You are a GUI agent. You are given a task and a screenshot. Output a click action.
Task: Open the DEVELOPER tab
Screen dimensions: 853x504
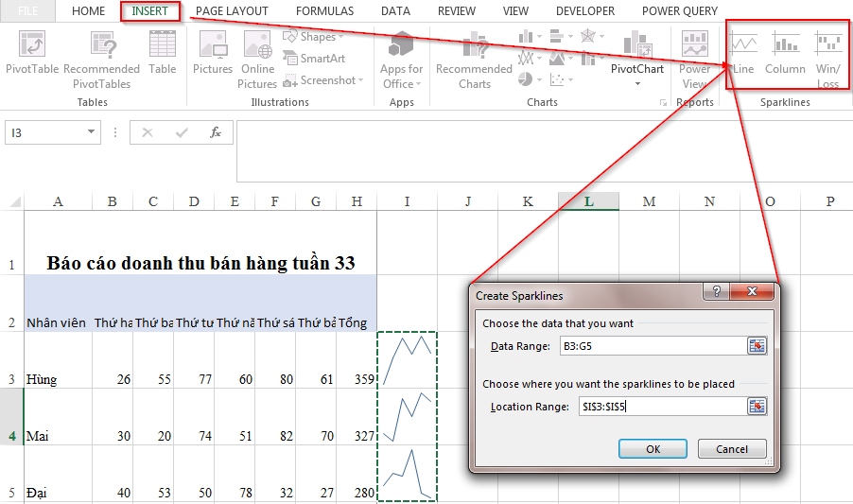click(x=585, y=10)
